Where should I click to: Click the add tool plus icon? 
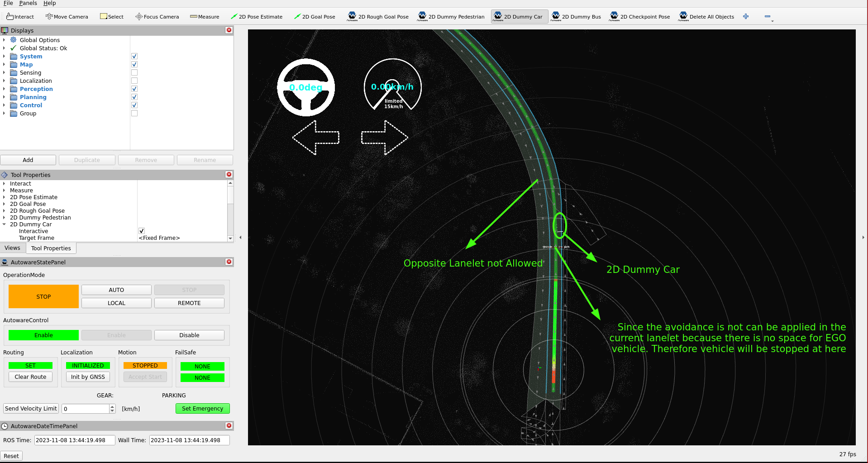click(746, 17)
